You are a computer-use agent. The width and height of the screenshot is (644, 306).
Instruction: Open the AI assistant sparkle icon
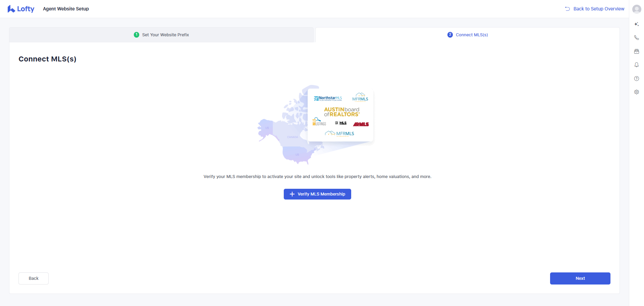[x=636, y=24]
